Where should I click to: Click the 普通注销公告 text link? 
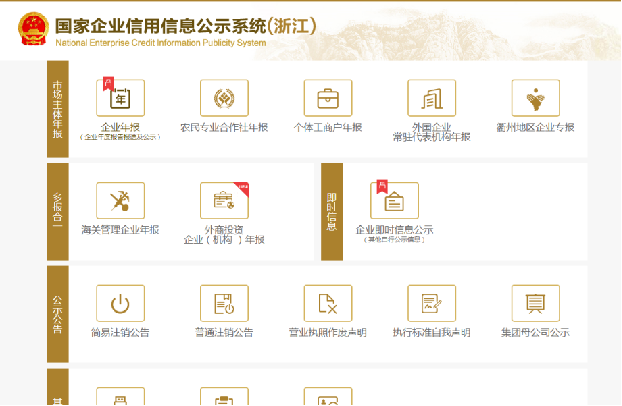coord(224,333)
